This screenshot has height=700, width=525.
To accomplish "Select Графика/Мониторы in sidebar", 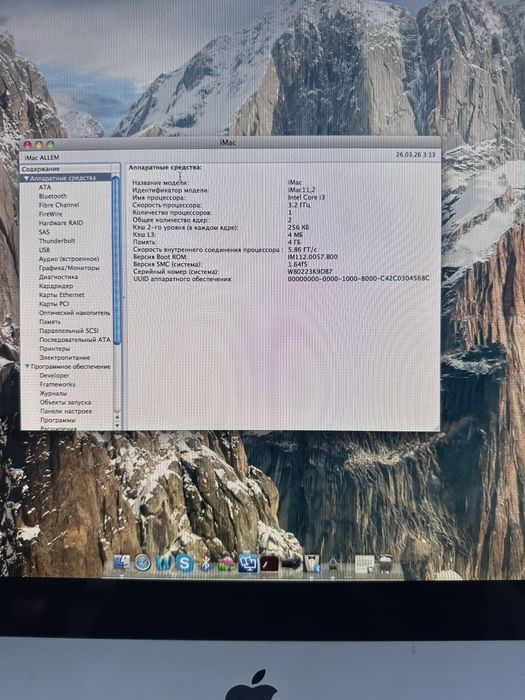I will click(69, 268).
